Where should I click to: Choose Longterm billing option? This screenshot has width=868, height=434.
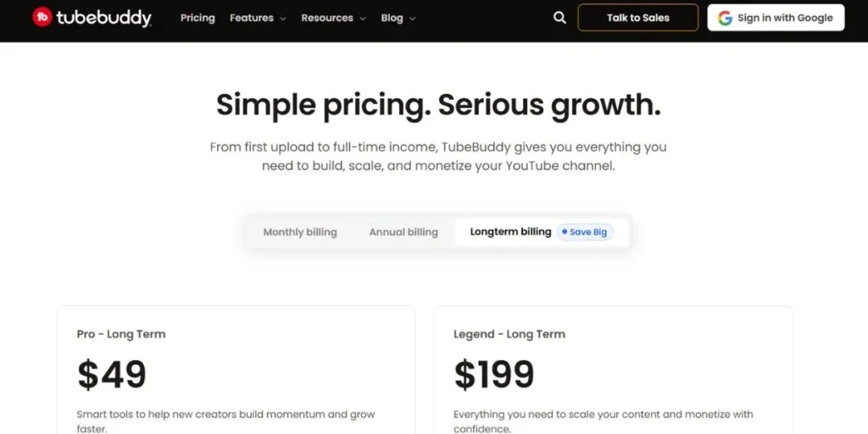tap(510, 231)
